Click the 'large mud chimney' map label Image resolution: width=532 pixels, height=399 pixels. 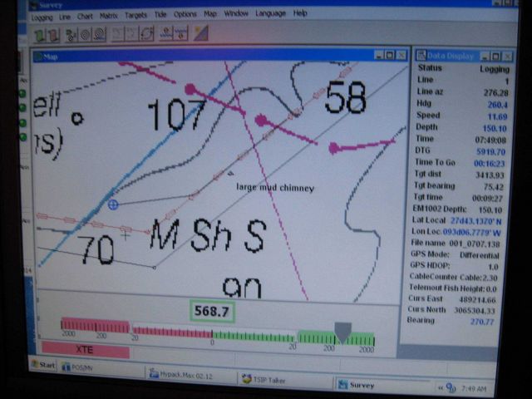coord(275,188)
